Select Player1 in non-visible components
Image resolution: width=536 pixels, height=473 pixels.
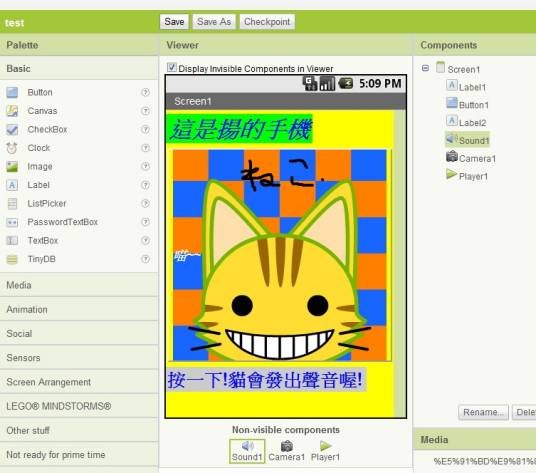(325, 451)
